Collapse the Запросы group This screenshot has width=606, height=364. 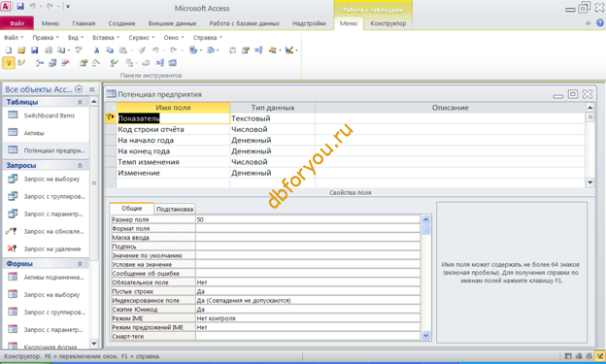(x=80, y=165)
